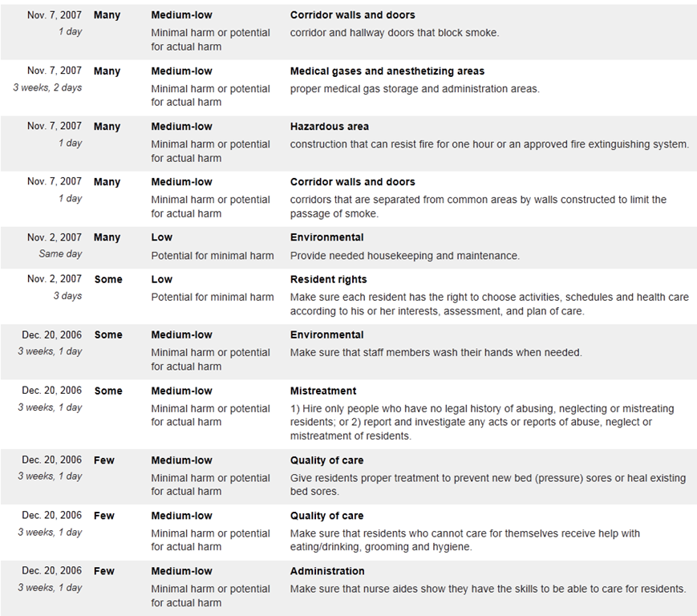Screen dimensions: 697x616
Task: Click the bed sores treatment description
Action: pos(488,485)
